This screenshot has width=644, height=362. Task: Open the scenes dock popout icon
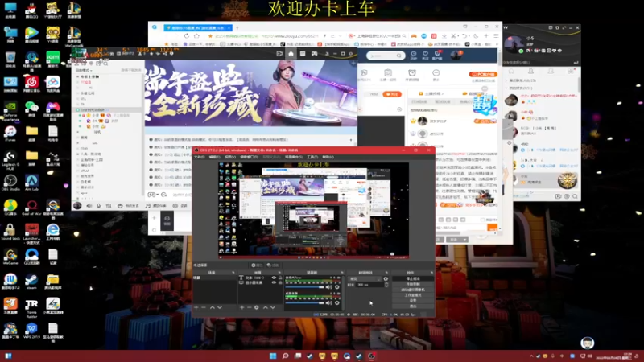coord(233,272)
